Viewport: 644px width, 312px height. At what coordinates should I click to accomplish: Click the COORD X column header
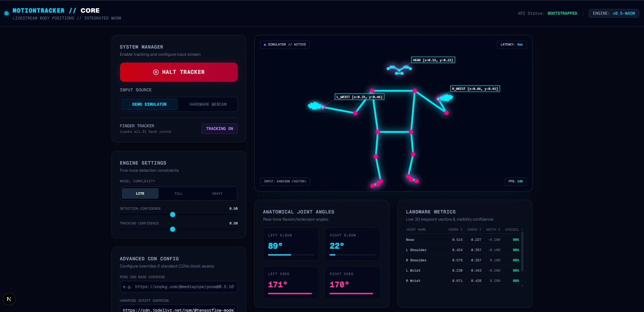click(x=455, y=230)
